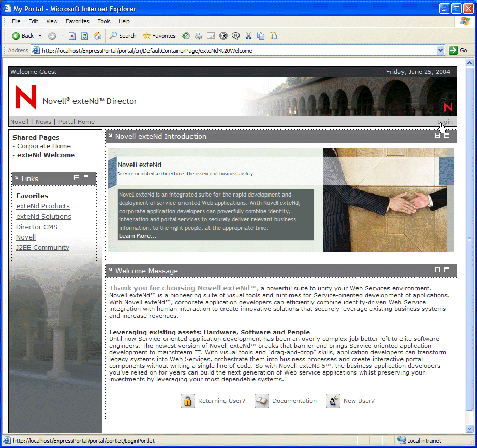Maximize the Novell exteNd Introduction portlet
Image resolution: width=477 pixels, height=448 pixels.
point(446,136)
